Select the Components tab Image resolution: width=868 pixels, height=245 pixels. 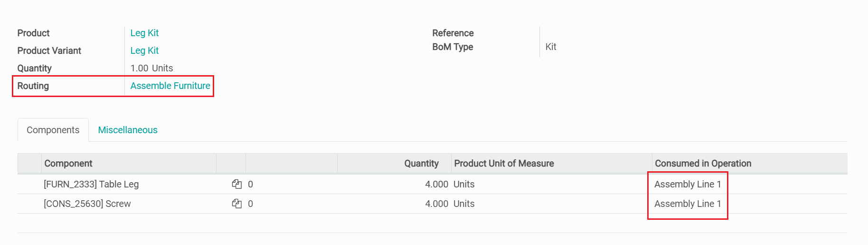click(x=53, y=130)
